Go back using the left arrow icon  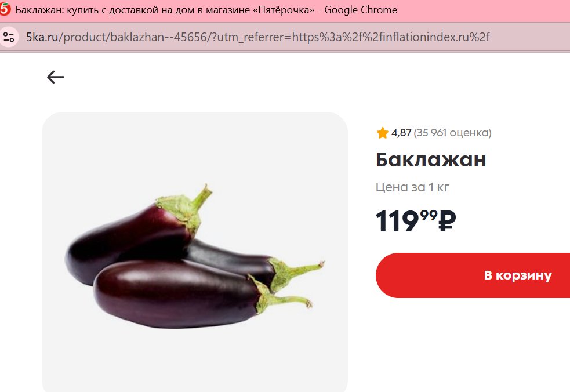(x=55, y=77)
